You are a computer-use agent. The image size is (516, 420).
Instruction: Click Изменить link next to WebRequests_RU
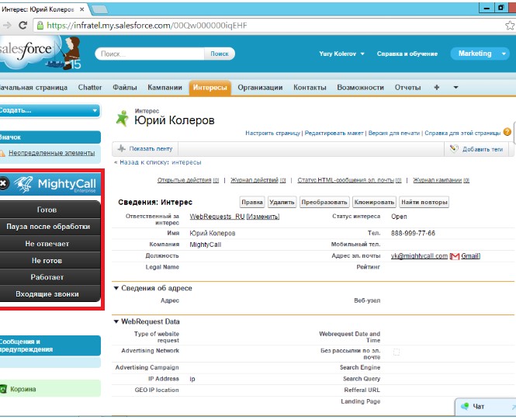[263, 217]
